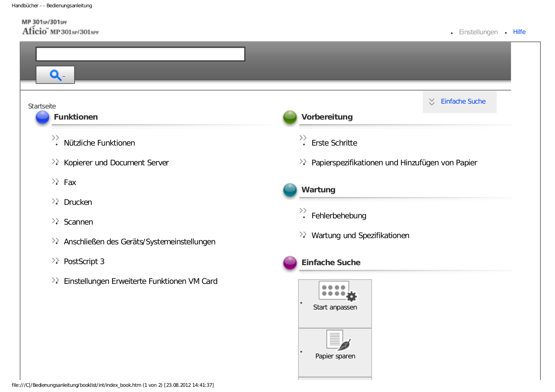Viewport: 555px width, 392px height.
Task: Click arrow icon before Anschließen des Geräts
Action: pos(55,241)
